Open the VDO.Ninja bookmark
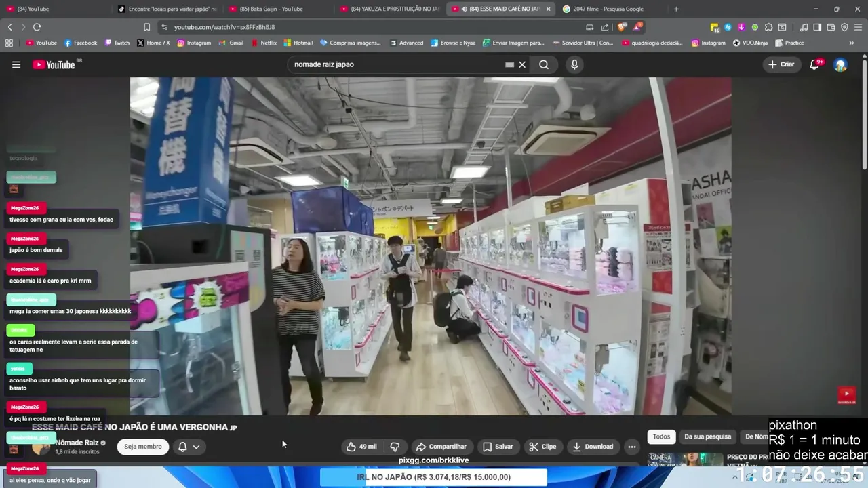Viewport: 868px width, 488px height. [x=750, y=43]
